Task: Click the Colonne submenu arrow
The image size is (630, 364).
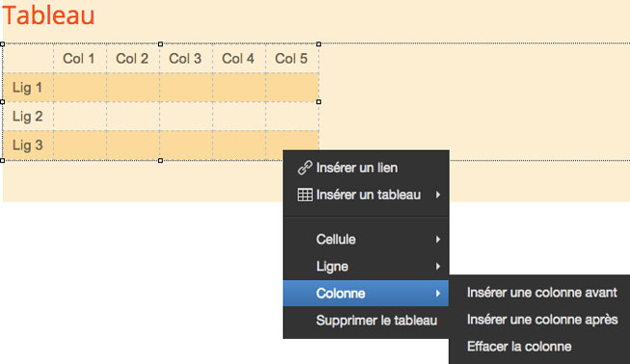Action: (438, 294)
